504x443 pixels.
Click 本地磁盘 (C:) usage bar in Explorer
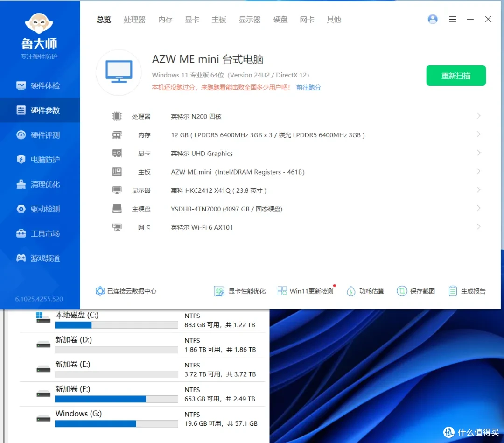click(x=116, y=325)
